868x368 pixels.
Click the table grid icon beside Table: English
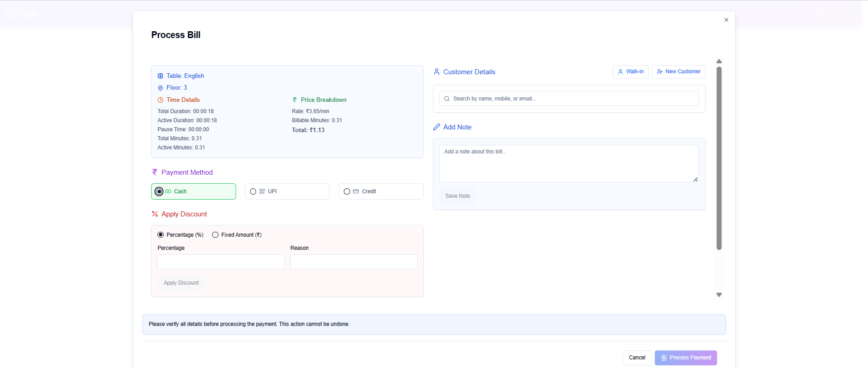click(x=160, y=76)
